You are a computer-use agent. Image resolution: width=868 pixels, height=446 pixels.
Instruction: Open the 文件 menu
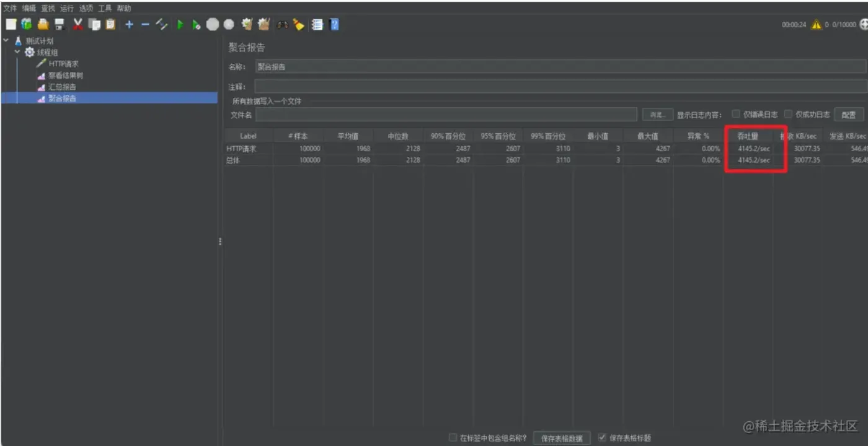coord(10,8)
